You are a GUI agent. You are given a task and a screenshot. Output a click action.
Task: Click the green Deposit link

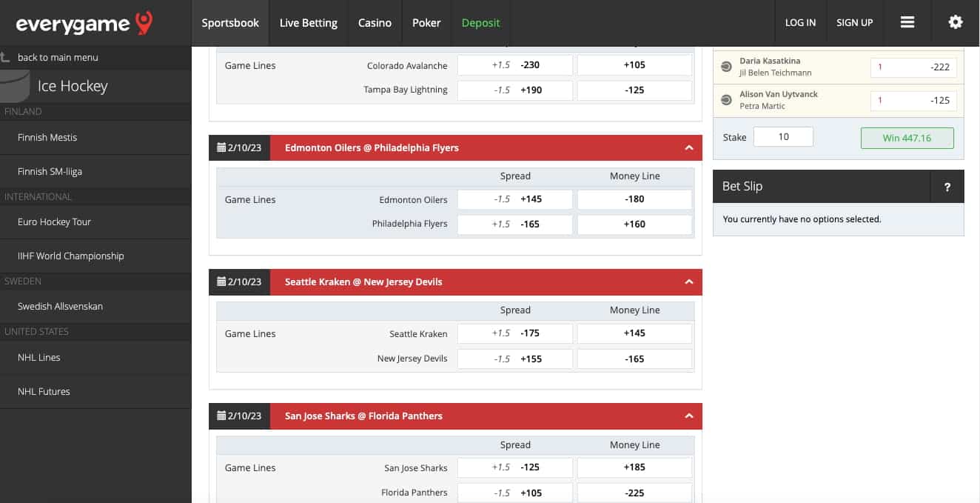click(x=480, y=23)
